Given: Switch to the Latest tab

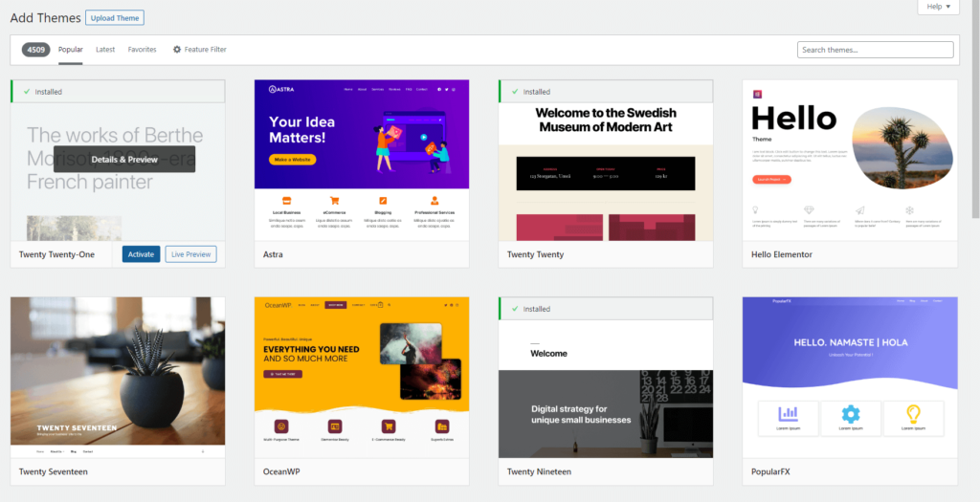Looking at the screenshot, I should coord(105,50).
